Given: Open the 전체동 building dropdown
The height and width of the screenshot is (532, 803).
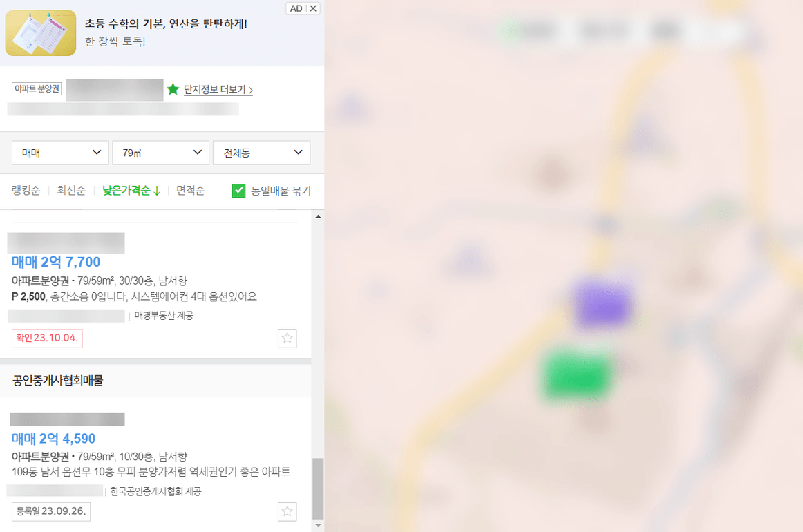Looking at the screenshot, I should (262, 153).
